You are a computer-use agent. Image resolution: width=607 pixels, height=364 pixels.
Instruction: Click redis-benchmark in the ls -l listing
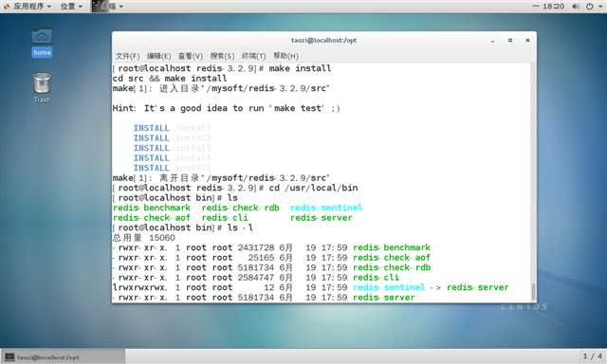click(392, 247)
